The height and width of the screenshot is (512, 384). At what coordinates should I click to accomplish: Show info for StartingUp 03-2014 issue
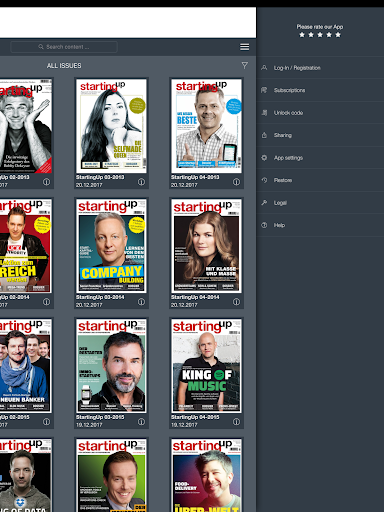(x=141, y=302)
